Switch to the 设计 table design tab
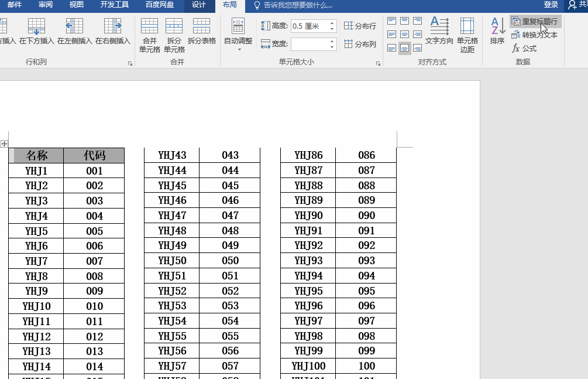The width and height of the screenshot is (588, 379). (199, 5)
